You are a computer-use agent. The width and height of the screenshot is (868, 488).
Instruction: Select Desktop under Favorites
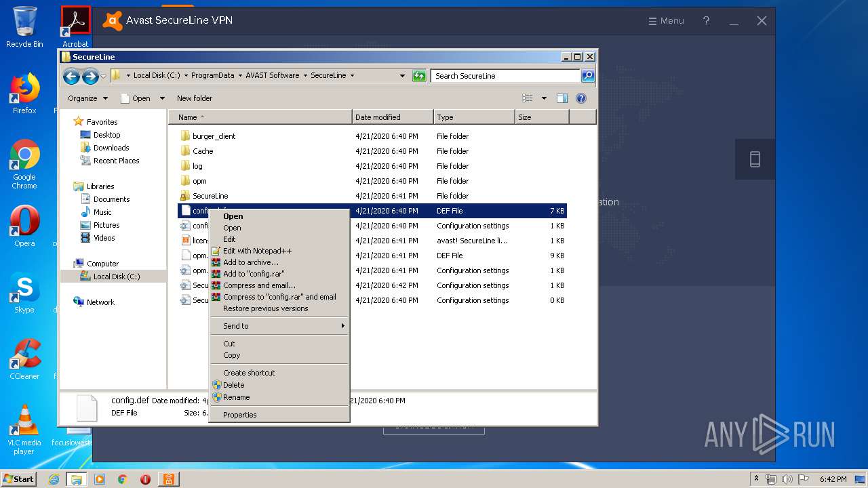[x=106, y=135]
